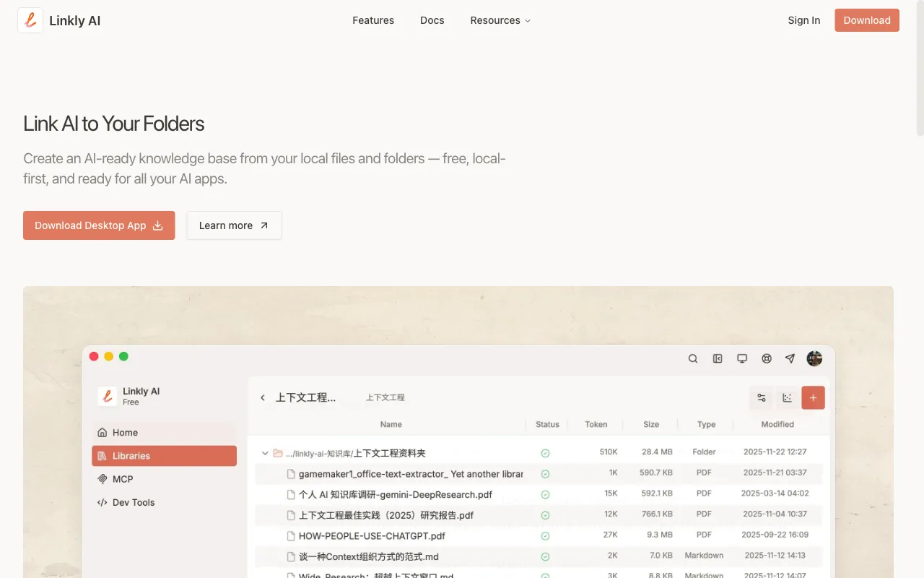Click the 28.4 MB size cell
This screenshot has width=924, height=578.
[x=657, y=452]
